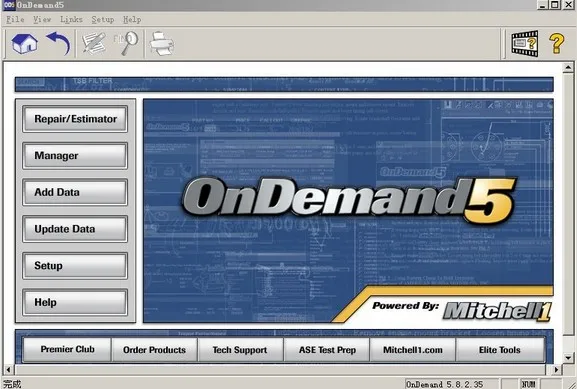Image resolution: width=577 pixels, height=389 pixels.
Task: Open the Links menu
Action: (x=71, y=20)
